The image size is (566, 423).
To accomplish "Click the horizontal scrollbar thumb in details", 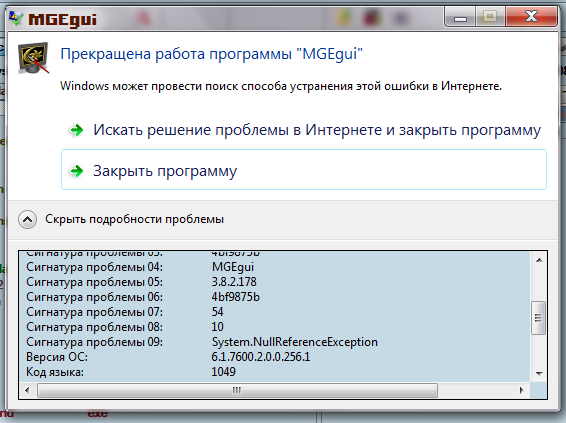I will tap(237, 391).
